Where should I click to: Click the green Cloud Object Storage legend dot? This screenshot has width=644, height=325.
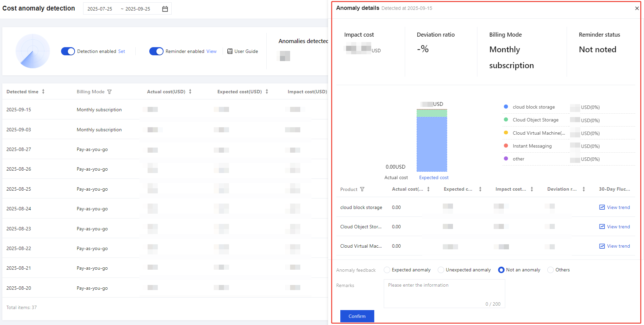506,119
